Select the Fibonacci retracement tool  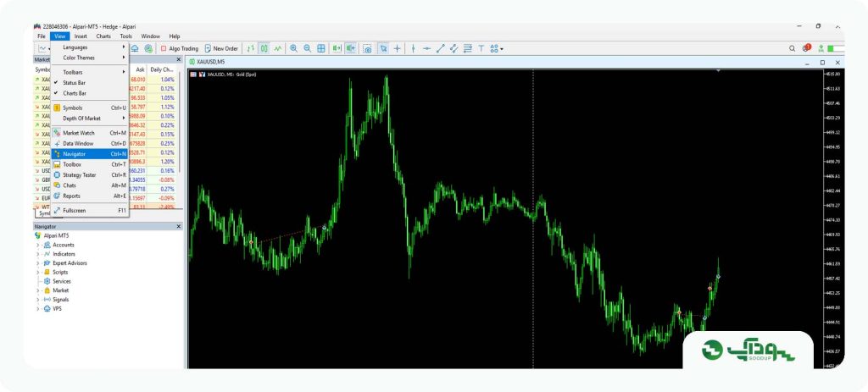[x=468, y=48]
